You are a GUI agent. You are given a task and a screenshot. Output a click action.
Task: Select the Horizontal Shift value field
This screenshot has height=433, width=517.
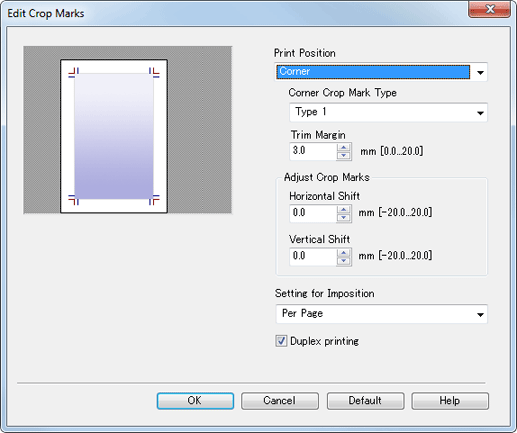(x=313, y=213)
